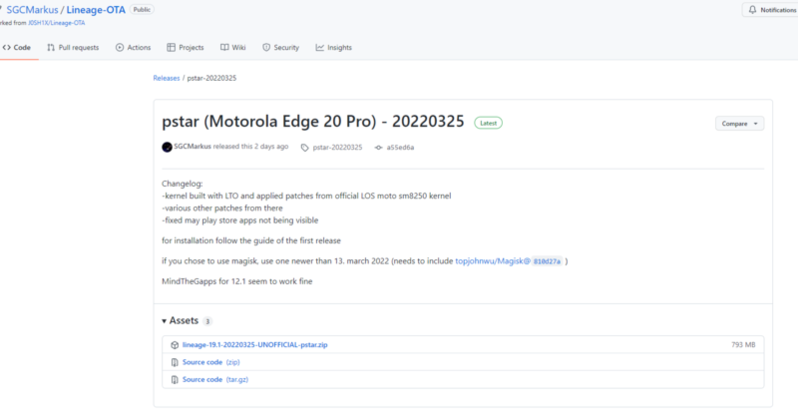Click the Notifications bell icon
The image size is (798, 418).
pyautogui.click(x=751, y=10)
